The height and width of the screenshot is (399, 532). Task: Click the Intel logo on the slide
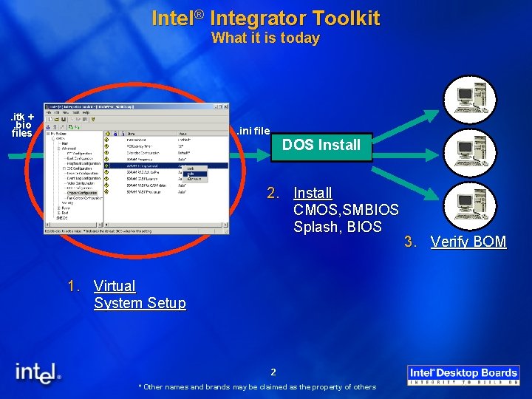(38, 373)
